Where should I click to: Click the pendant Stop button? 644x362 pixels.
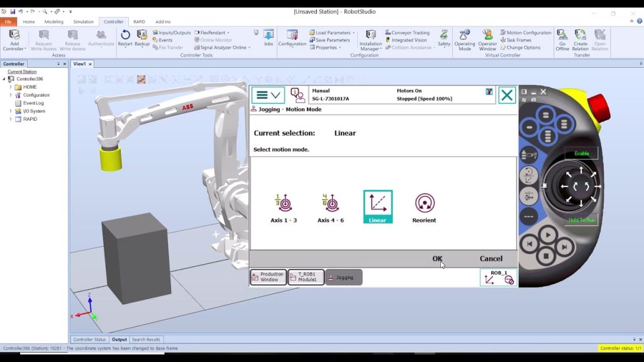point(546,256)
